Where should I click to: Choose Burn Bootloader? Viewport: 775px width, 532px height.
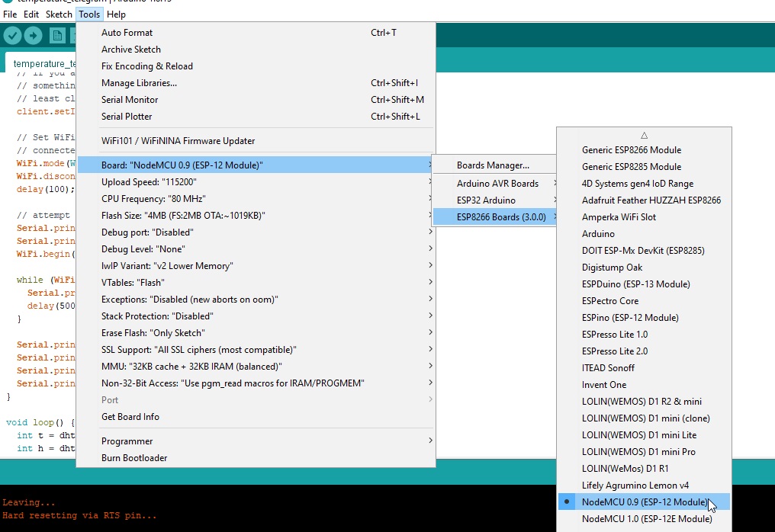coord(256,458)
